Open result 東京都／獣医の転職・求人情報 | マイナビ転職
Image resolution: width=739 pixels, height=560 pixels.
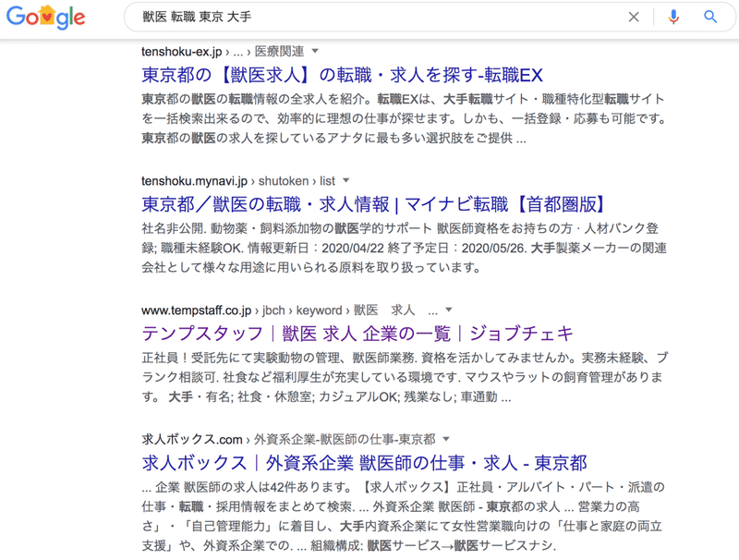373,204
